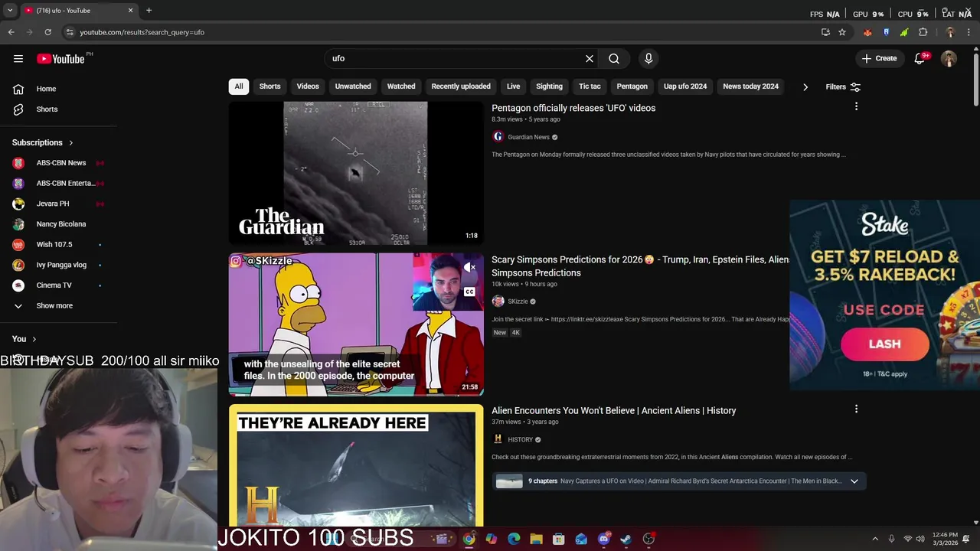Open the YouTube guide hamburger menu

[x=18, y=59]
